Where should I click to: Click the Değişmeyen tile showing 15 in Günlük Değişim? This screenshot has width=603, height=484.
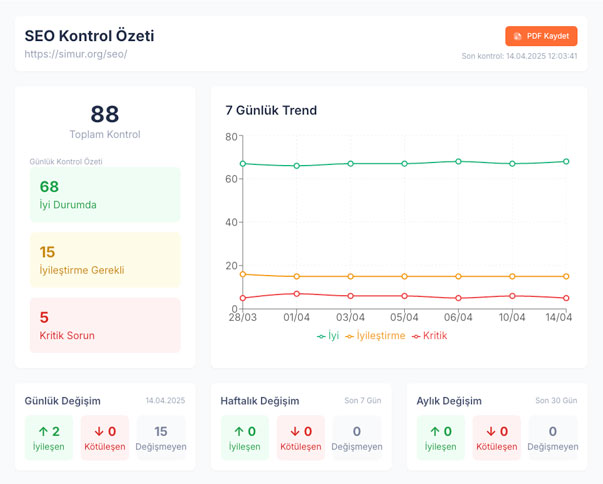tap(160, 438)
